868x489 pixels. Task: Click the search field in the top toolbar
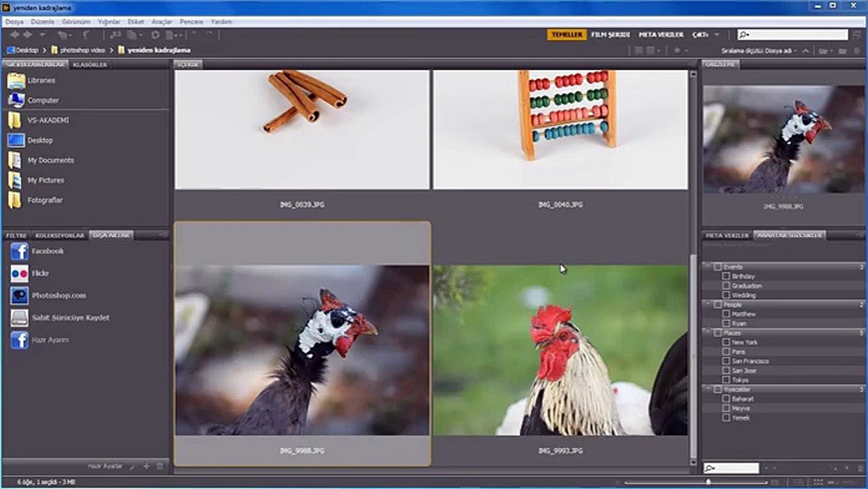(x=792, y=35)
